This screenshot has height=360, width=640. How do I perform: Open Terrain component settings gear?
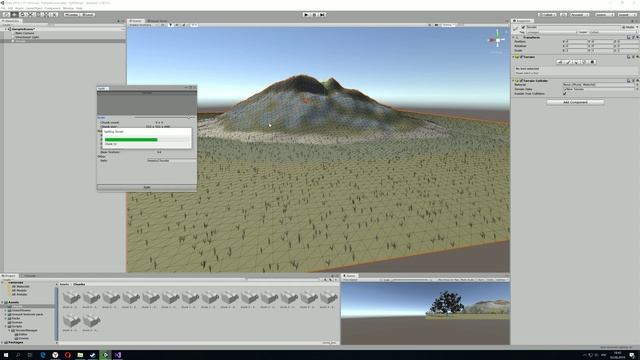(x=637, y=57)
